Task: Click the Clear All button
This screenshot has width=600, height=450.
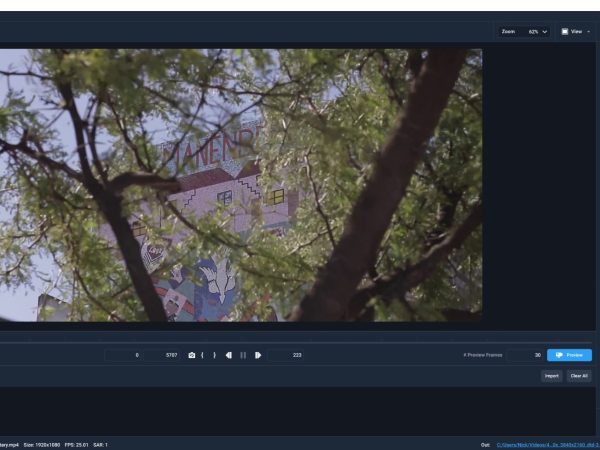Action: (x=579, y=376)
